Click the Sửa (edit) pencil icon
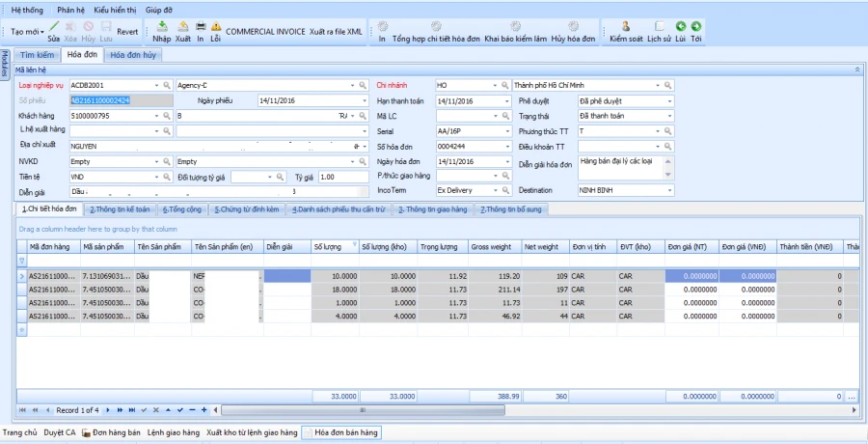 [54, 26]
